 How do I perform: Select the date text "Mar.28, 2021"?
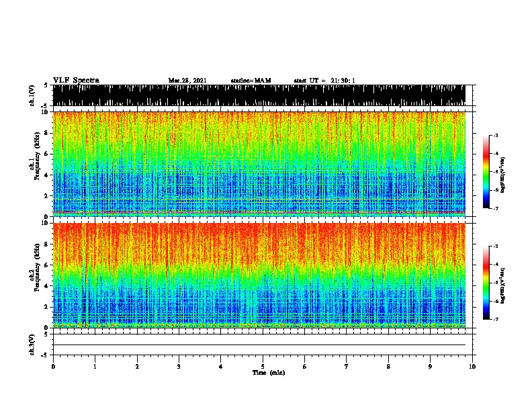click(187, 81)
